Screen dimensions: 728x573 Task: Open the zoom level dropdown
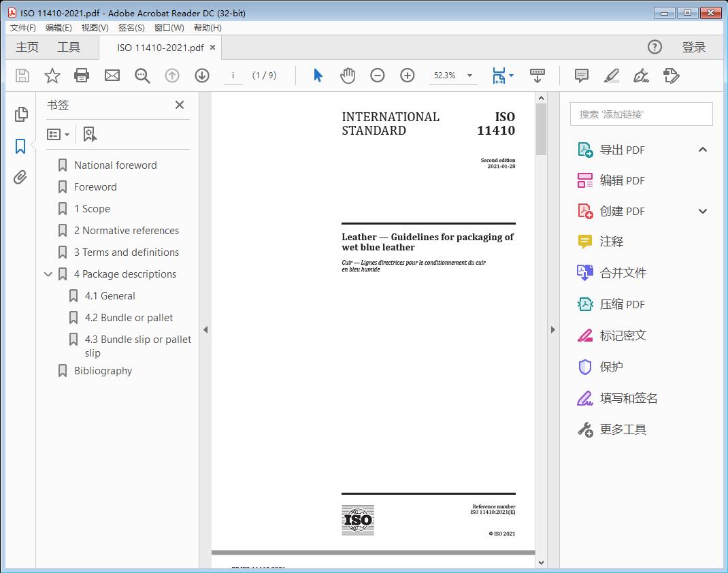pos(469,76)
